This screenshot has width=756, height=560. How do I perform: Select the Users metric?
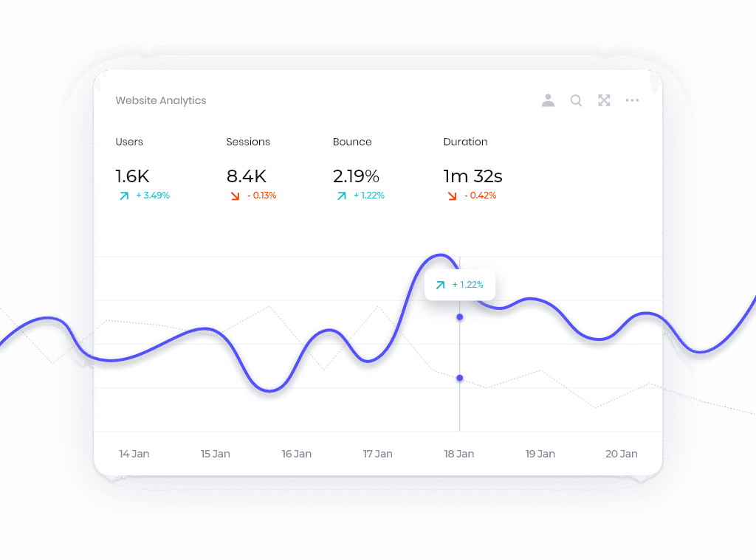tap(129, 142)
